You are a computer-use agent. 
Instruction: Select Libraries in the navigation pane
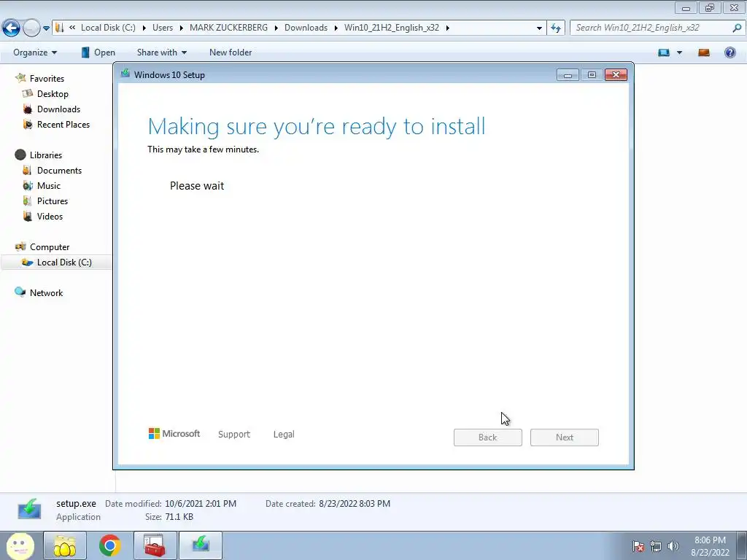(x=46, y=155)
